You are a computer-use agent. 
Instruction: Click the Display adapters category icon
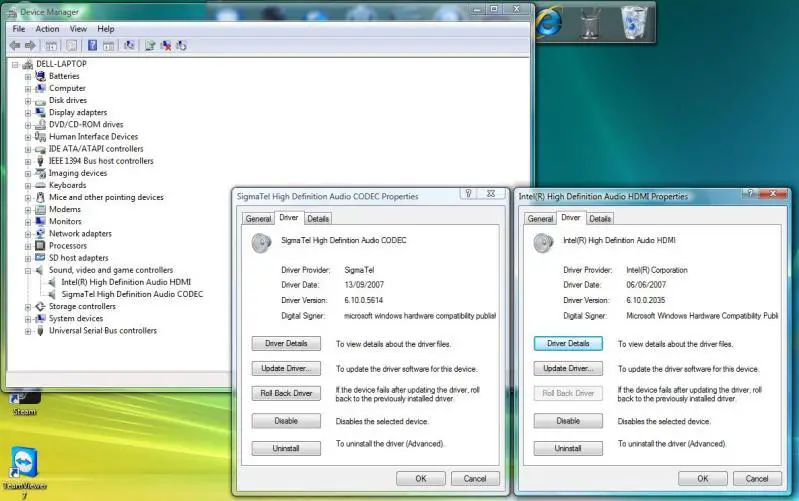(x=40, y=112)
